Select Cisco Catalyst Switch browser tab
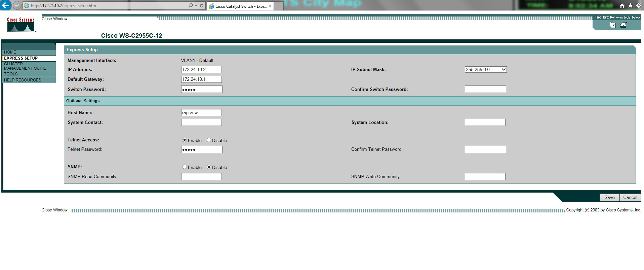Viewport: 644px width, 270px height. click(240, 6)
